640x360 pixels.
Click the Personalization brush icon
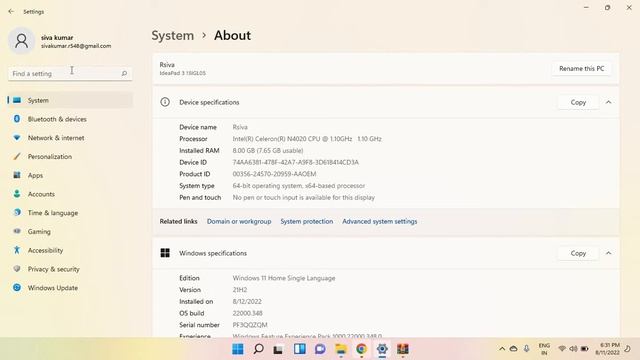click(17, 156)
